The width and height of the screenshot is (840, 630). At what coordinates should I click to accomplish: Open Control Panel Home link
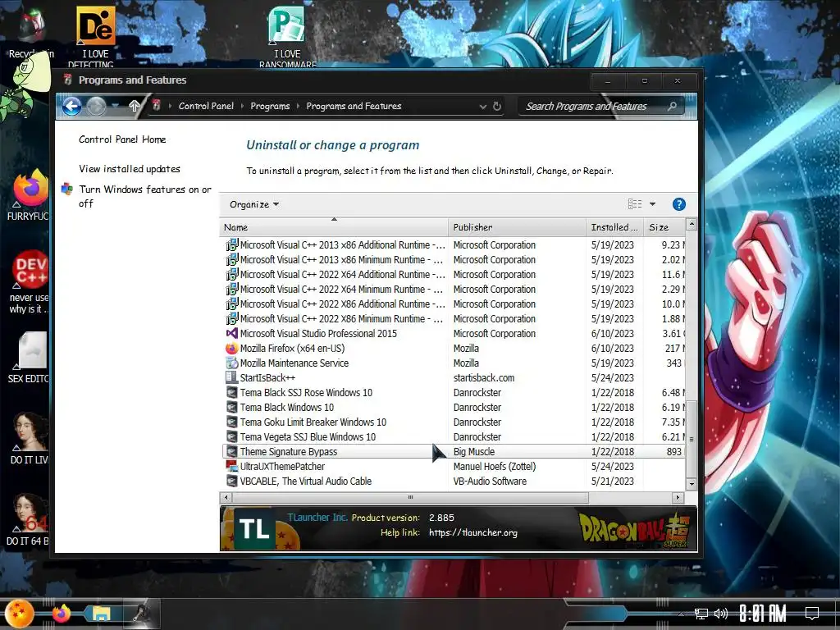tap(122, 139)
